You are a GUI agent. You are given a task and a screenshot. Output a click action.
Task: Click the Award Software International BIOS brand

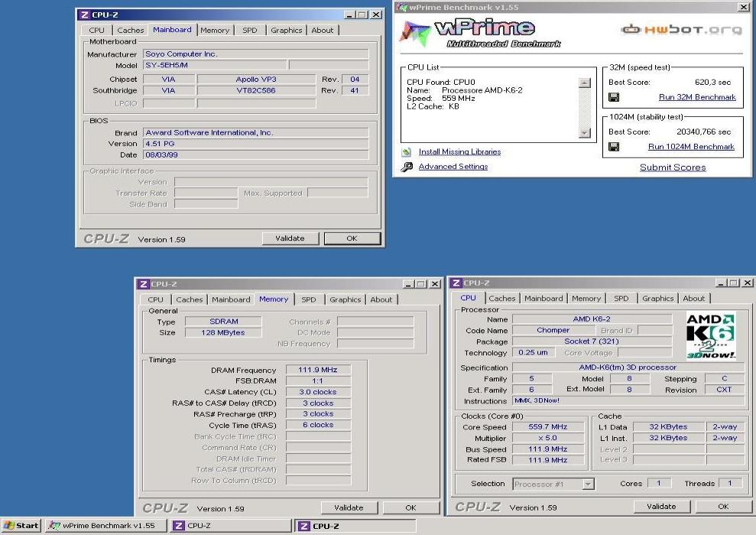click(255, 132)
